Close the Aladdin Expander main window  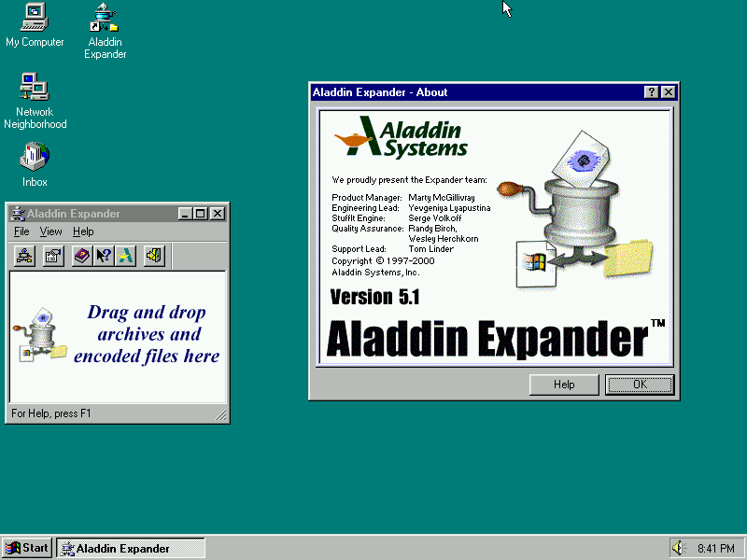pyautogui.click(x=218, y=214)
